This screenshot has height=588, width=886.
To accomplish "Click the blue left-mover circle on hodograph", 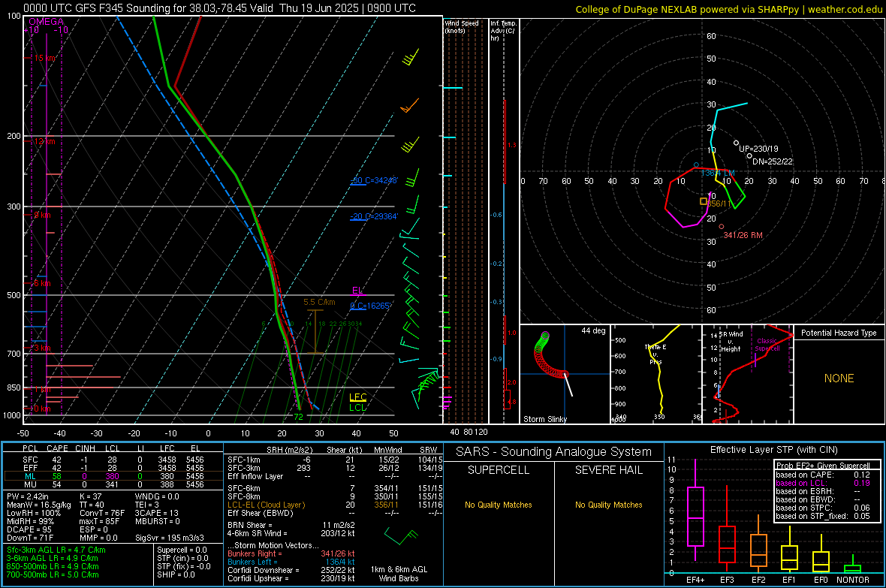I will (x=696, y=165).
